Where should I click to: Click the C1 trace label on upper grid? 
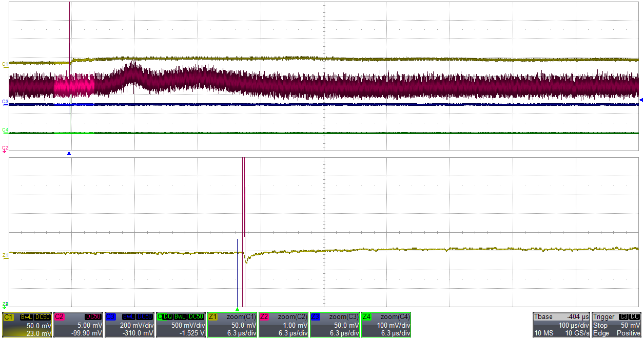[x=5, y=64]
